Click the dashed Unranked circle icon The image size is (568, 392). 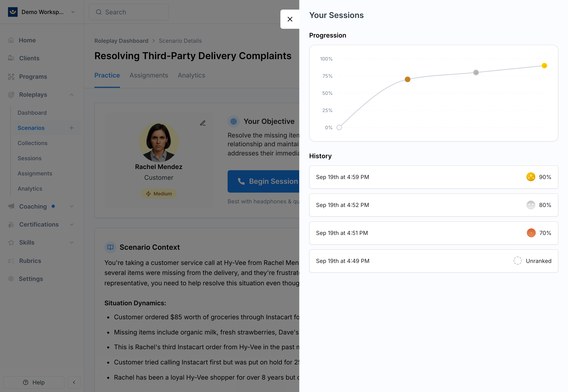[518, 261]
